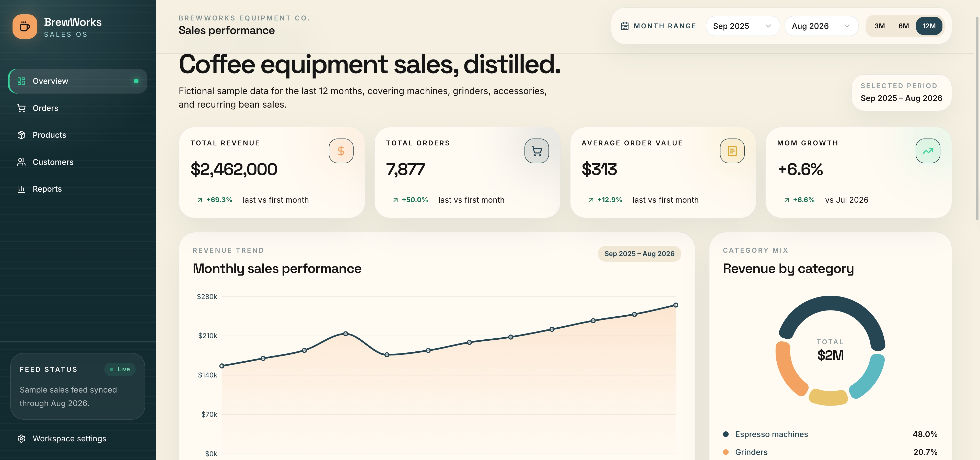The height and width of the screenshot is (460, 980).
Task: Click the Products box icon
Action: click(21, 135)
